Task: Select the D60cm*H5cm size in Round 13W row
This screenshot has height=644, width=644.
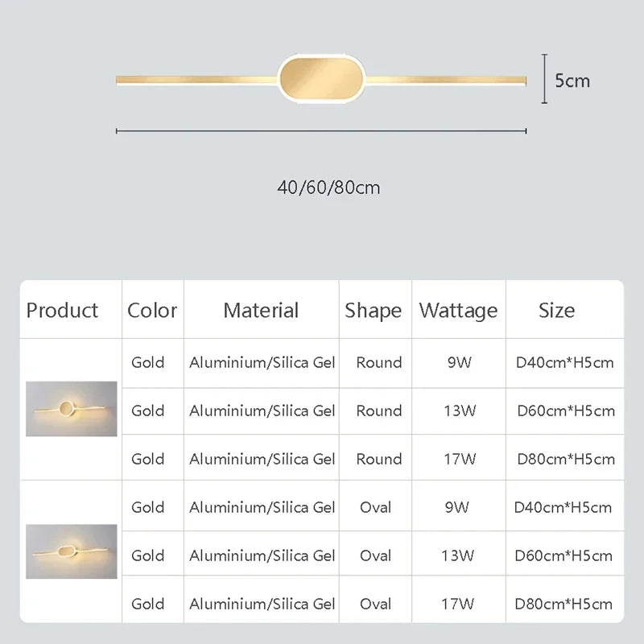Action: (566, 411)
